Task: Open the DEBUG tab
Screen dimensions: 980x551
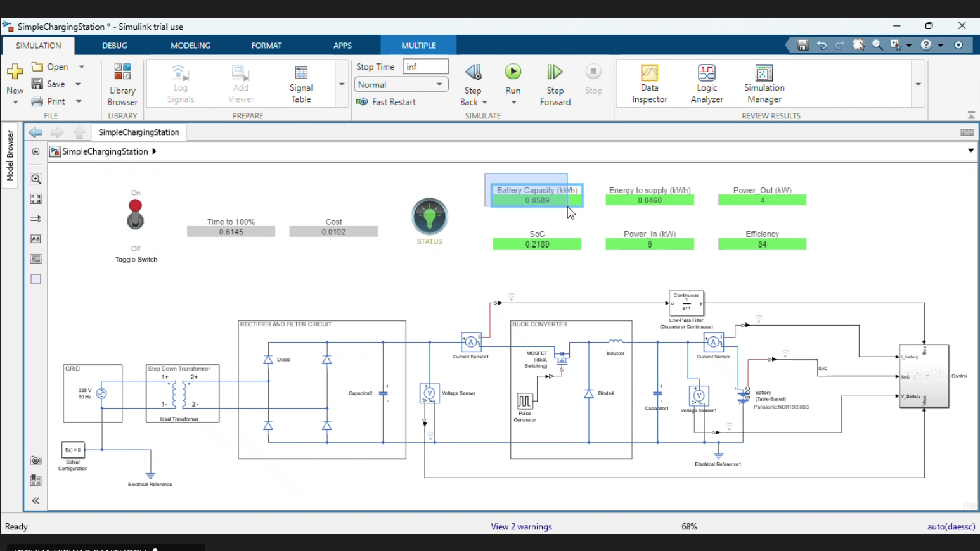Action: 115,46
